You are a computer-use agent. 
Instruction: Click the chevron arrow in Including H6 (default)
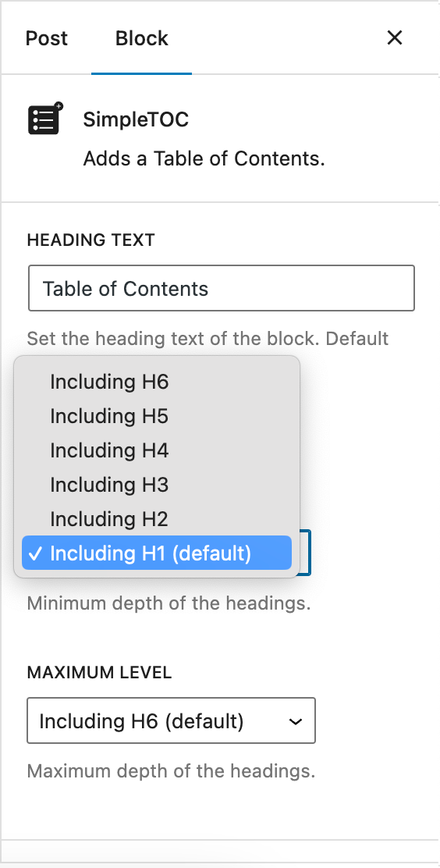pos(296,721)
